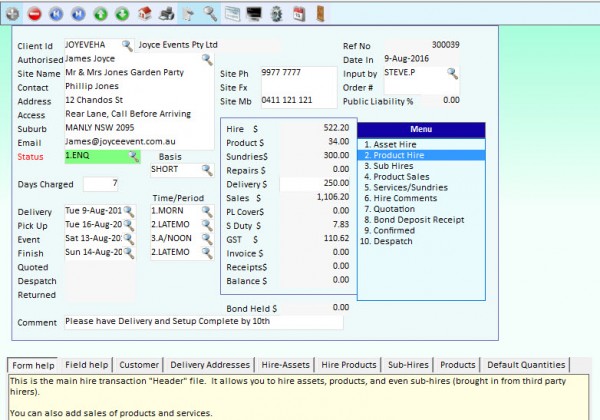
Task: Click the magnifying glass Search toolbar icon
Action: (x=210, y=14)
